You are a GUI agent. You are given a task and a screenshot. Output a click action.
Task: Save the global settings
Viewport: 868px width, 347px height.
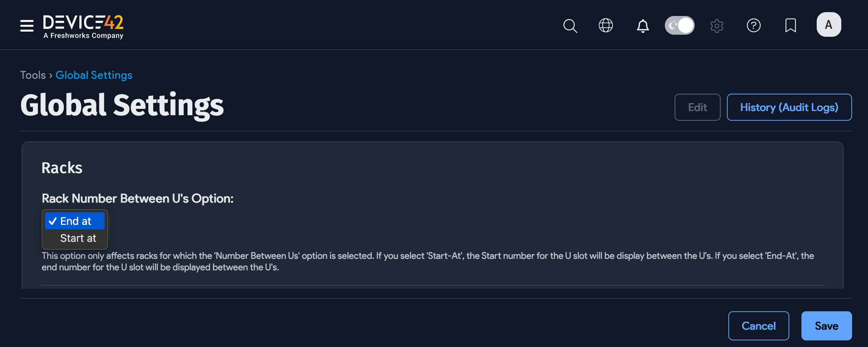point(826,326)
